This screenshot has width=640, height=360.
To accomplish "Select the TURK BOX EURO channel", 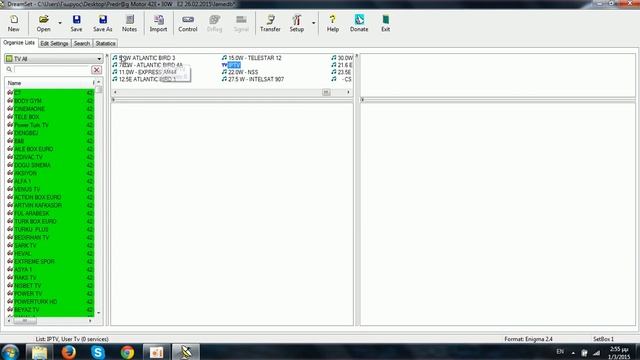I will coord(35,221).
